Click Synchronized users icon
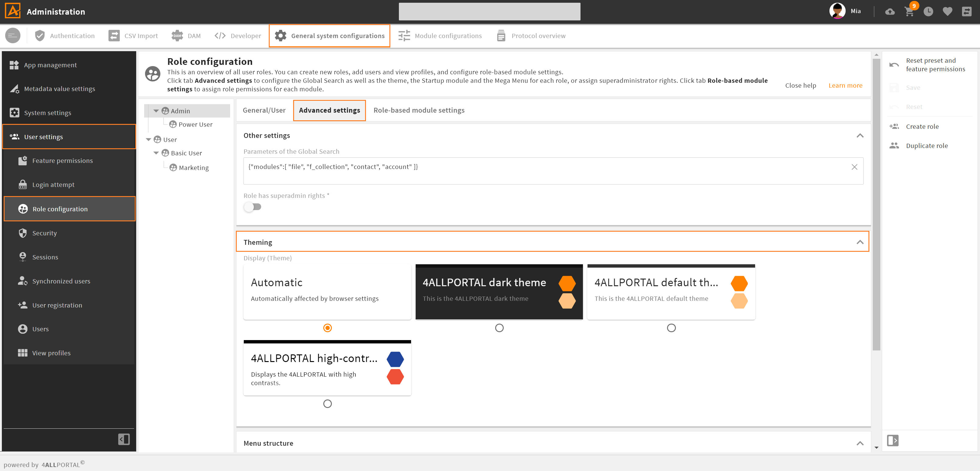 click(23, 281)
